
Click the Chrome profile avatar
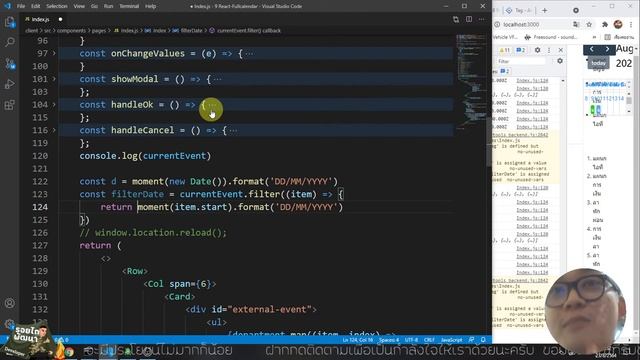pyautogui.click(x=618, y=24)
